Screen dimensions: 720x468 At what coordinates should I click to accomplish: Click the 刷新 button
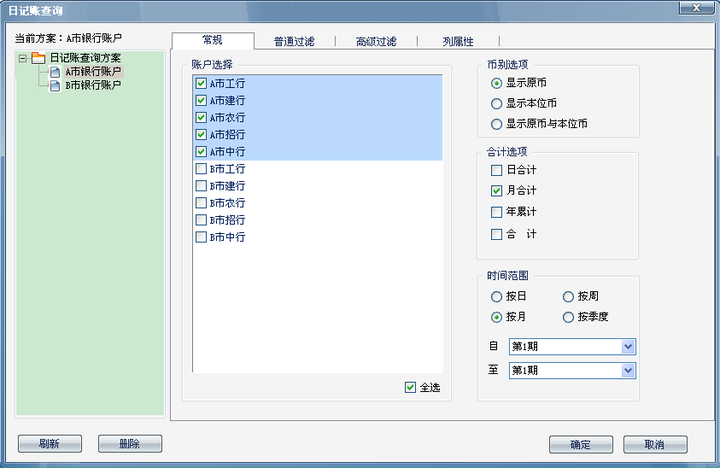pyautogui.click(x=50, y=444)
